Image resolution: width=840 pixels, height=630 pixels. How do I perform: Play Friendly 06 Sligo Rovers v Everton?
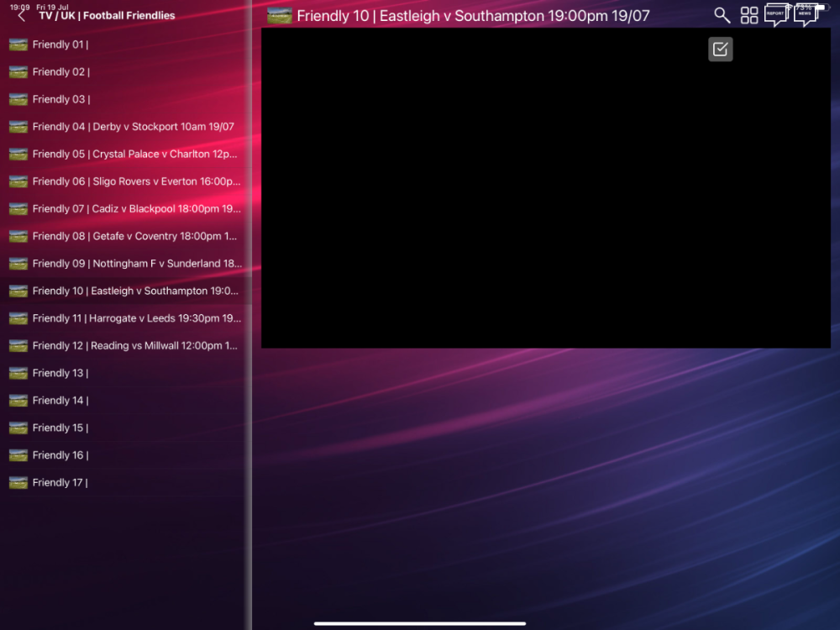[136, 181]
